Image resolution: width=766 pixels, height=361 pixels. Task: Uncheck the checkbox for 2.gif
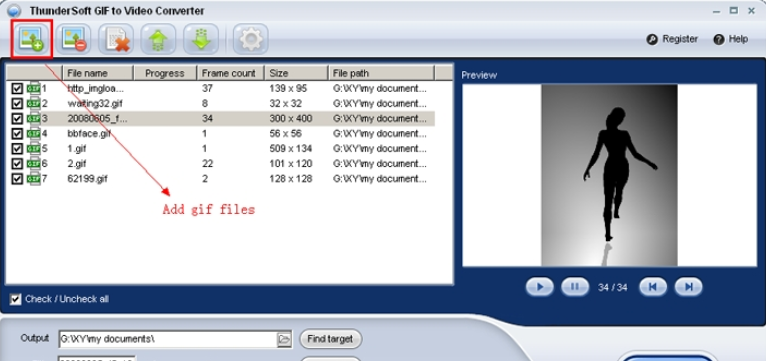[17, 164]
